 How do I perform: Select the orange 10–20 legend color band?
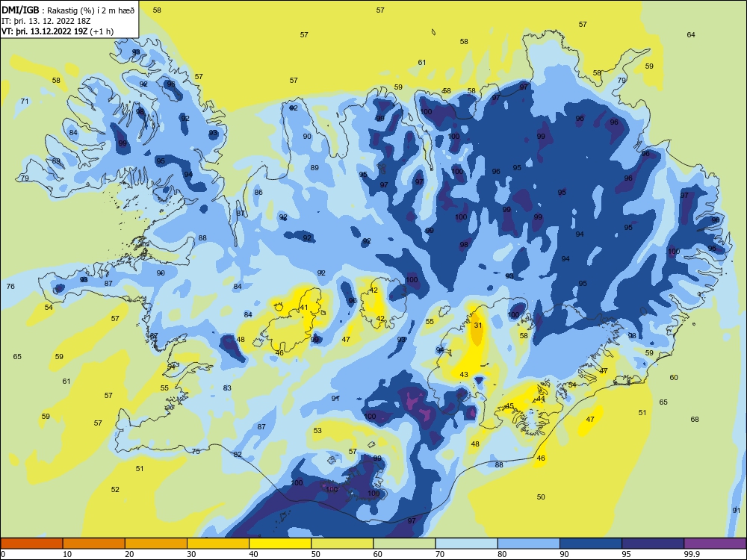tap(94, 544)
